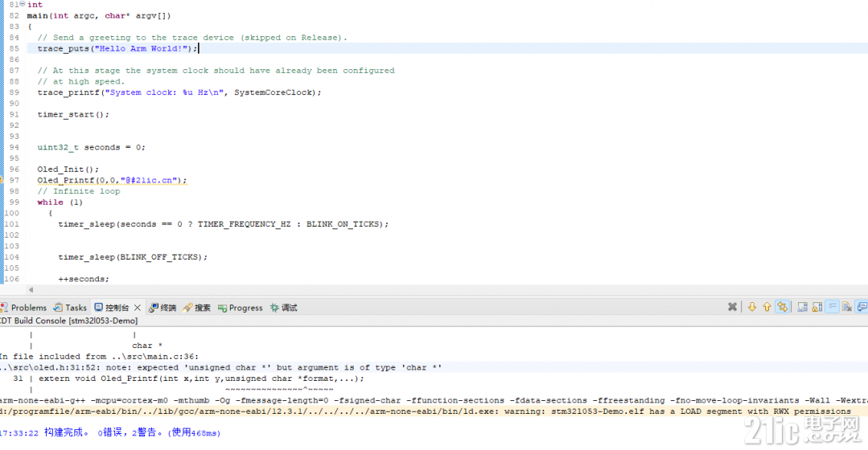
Task: Click the terminal icon beside 终端
Action: 154,308
